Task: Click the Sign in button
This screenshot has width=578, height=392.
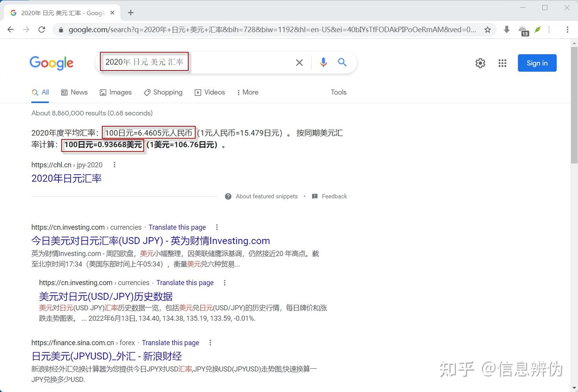Action: 537,63
